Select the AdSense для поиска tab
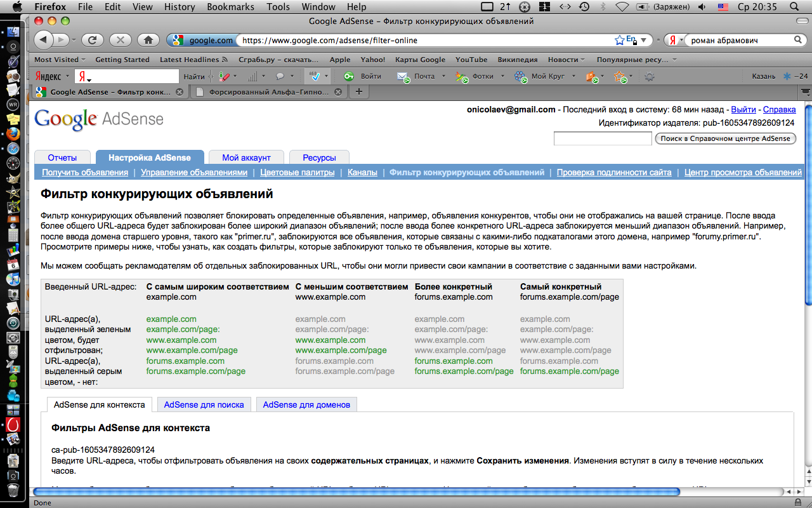The height and width of the screenshot is (508, 812). [x=204, y=404]
